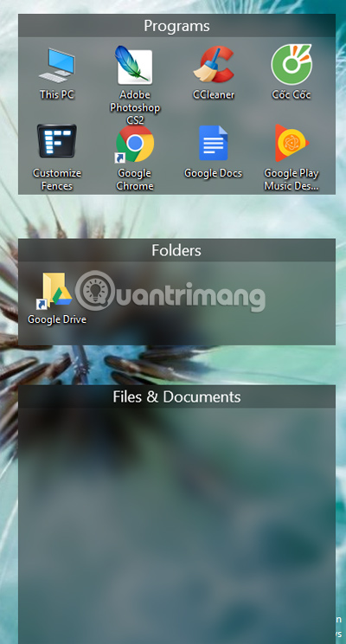Open the This PC desktop icon

point(57,66)
